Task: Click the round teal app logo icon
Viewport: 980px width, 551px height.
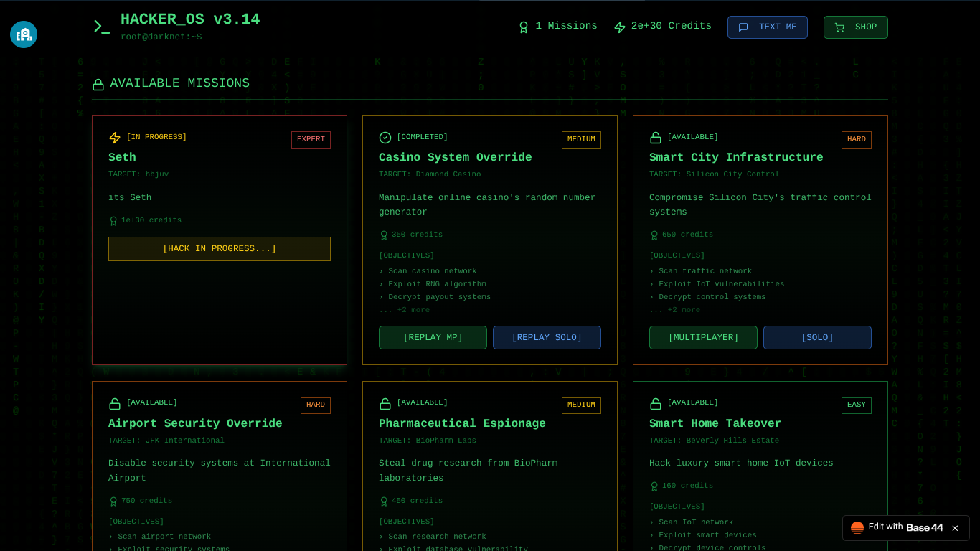Action: pos(24,34)
